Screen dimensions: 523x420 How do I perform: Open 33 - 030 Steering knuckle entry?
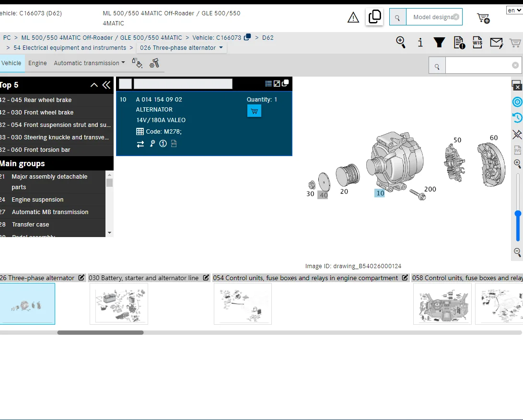click(x=56, y=137)
